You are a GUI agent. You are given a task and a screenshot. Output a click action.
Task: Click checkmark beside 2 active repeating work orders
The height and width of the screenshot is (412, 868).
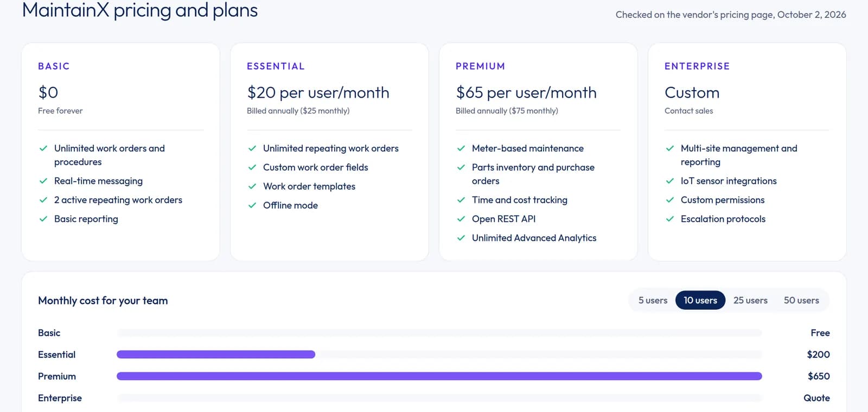[x=43, y=200]
